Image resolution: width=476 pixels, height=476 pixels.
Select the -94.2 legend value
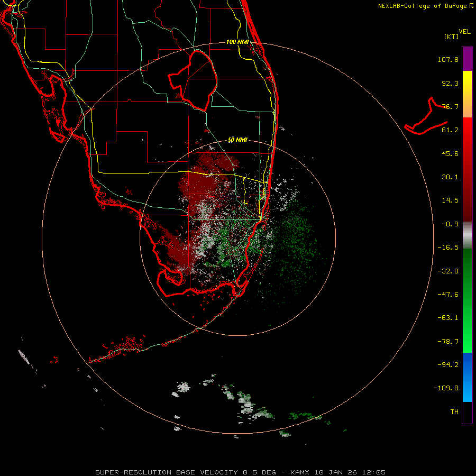(448, 364)
